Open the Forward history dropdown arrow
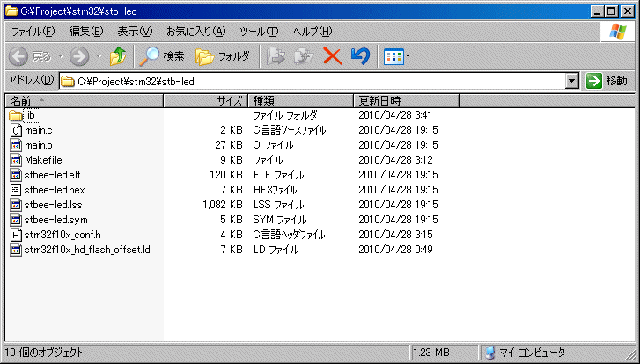The image size is (640, 364). point(99,56)
